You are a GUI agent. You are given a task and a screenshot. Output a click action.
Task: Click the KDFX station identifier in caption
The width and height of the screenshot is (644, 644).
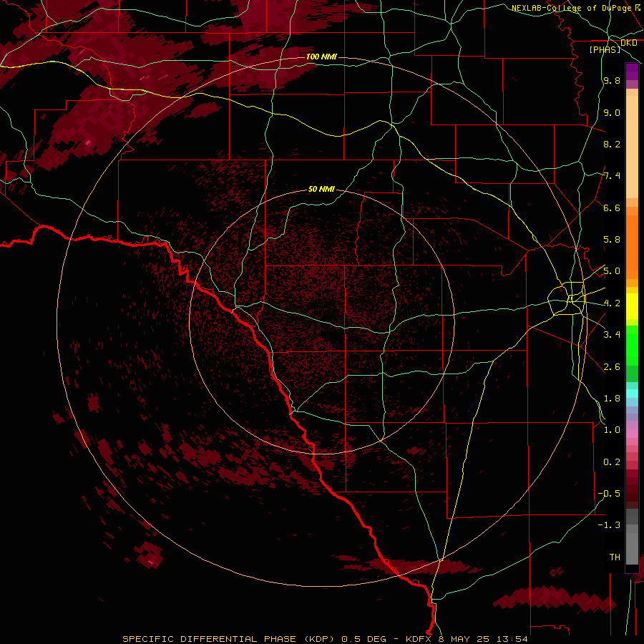point(420,639)
